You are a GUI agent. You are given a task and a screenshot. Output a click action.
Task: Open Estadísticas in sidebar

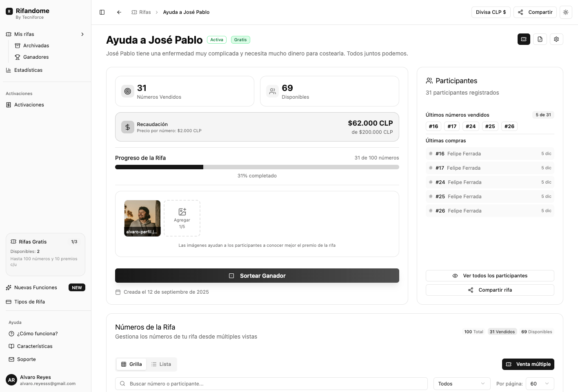tap(28, 70)
